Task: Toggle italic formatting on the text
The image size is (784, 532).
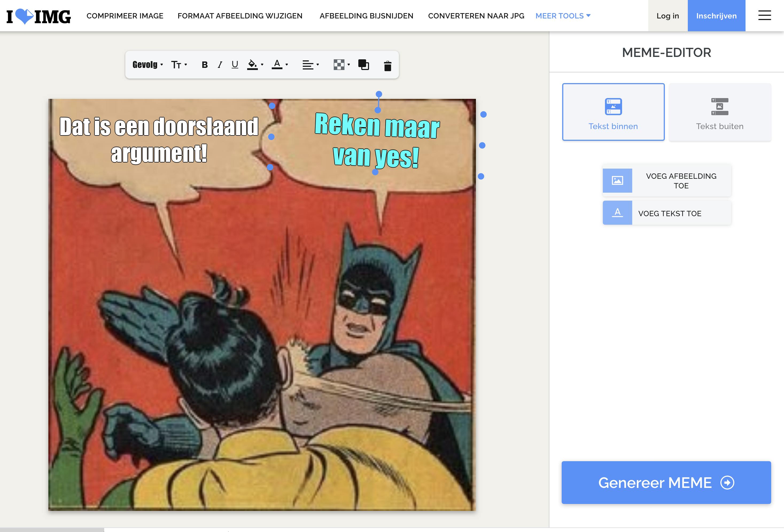Action: (220, 65)
